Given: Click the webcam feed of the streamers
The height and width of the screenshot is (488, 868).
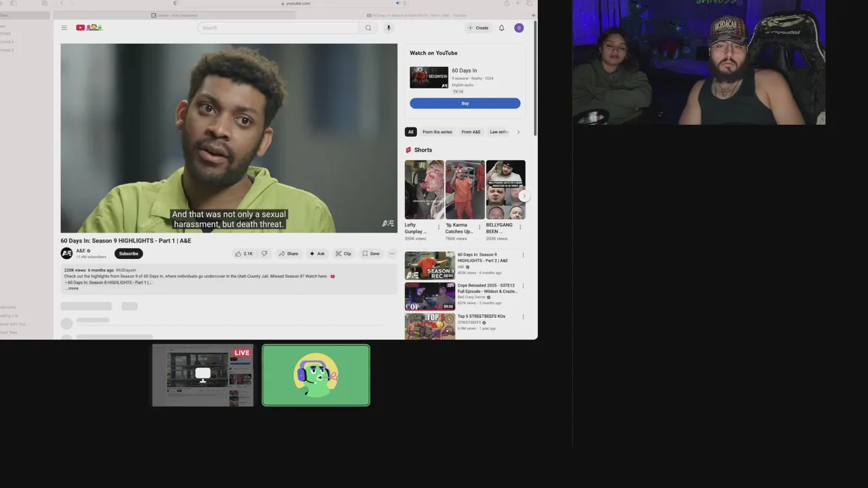Looking at the screenshot, I should click(699, 62).
